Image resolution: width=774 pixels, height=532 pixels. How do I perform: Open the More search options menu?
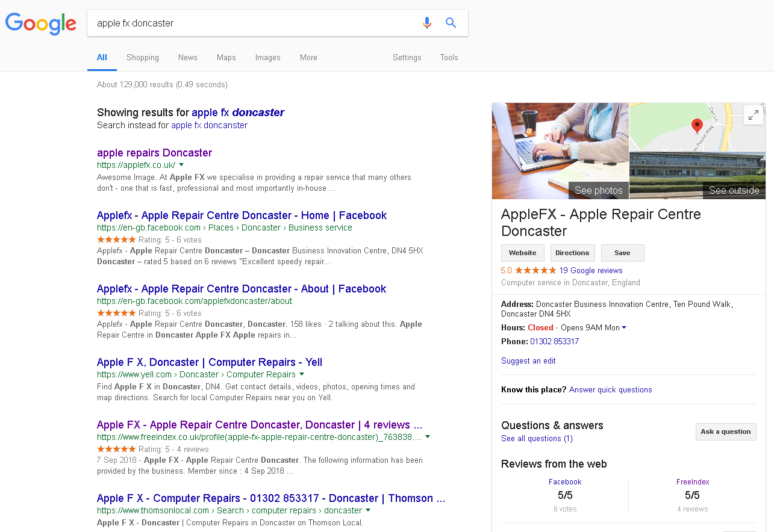click(x=308, y=58)
